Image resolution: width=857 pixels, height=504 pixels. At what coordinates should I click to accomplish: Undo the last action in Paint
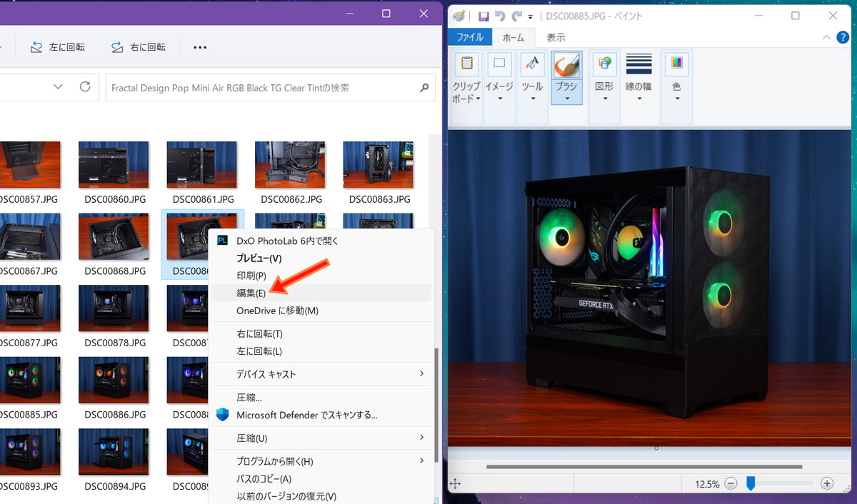point(500,16)
